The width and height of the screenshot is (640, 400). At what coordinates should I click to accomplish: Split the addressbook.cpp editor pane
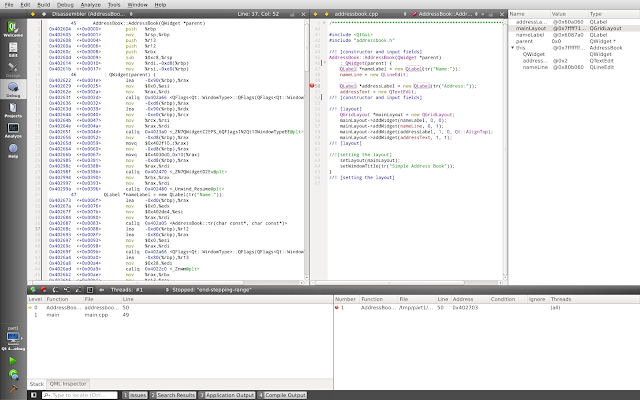(x=491, y=14)
